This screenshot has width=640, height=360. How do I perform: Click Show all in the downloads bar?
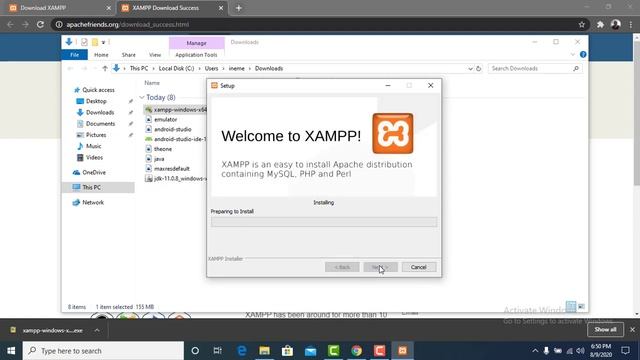605,329
